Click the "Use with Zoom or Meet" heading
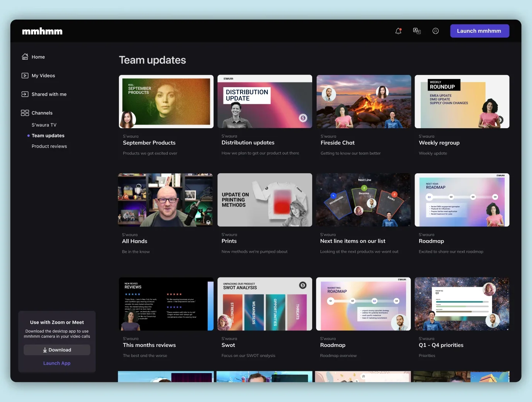The image size is (532, 402). click(57, 323)
